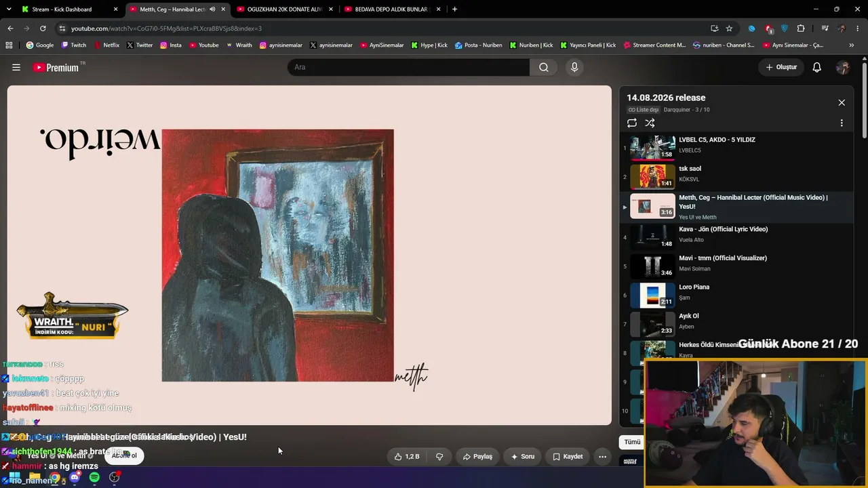The width and height of the screenshot is (868, 488).
Task: Reload the current page
Action: [43, 28]
